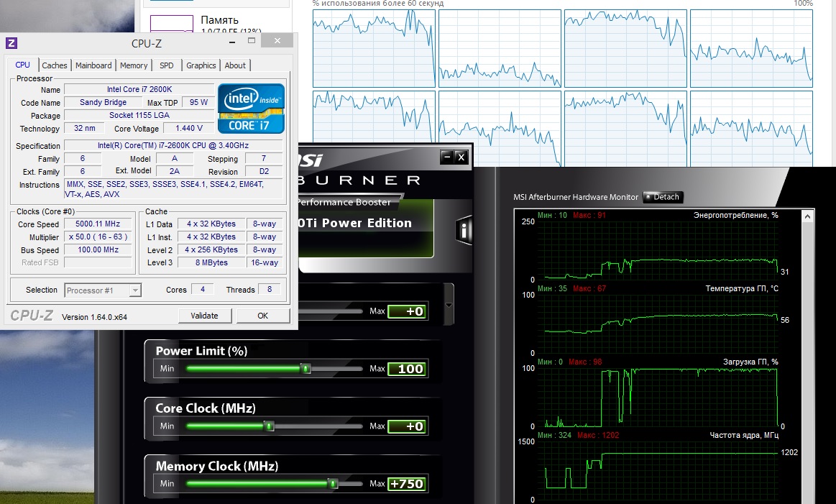The image size is (836, 504).
Task: Open the Mainboard tab
Action: tap(93, 65)
